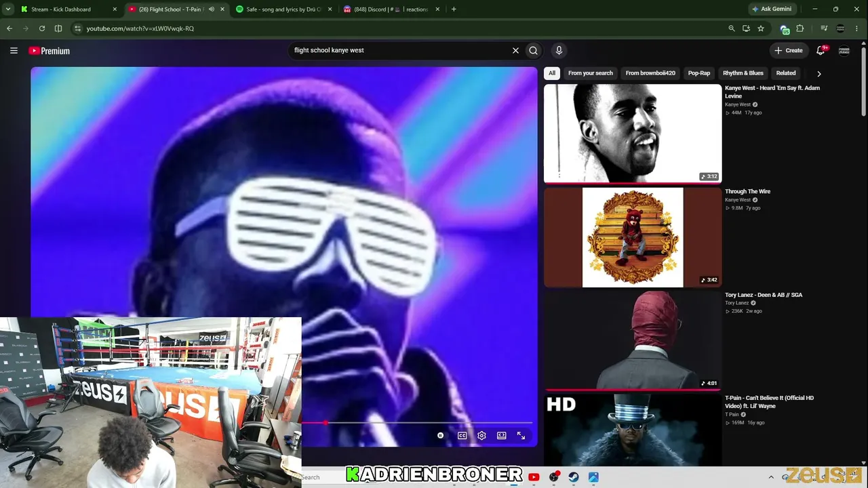Select the Pop-Rap filter chip

699,73
